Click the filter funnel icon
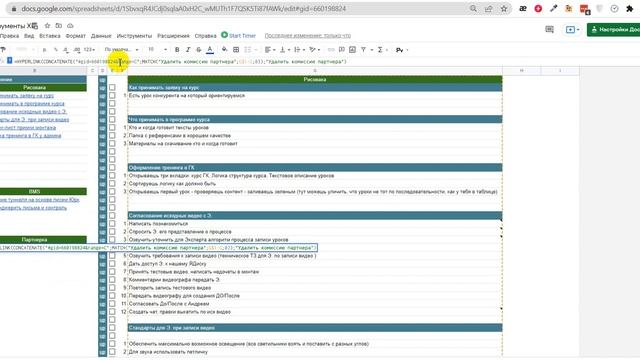 (363, 49)
